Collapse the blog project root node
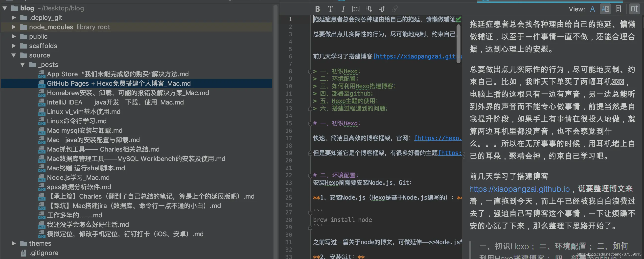The height and width of the screenshot is (259, 644). tap(5, 8)
